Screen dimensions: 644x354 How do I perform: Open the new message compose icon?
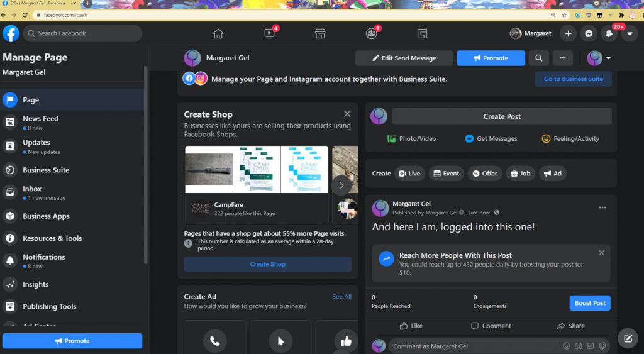click(628, 338)
